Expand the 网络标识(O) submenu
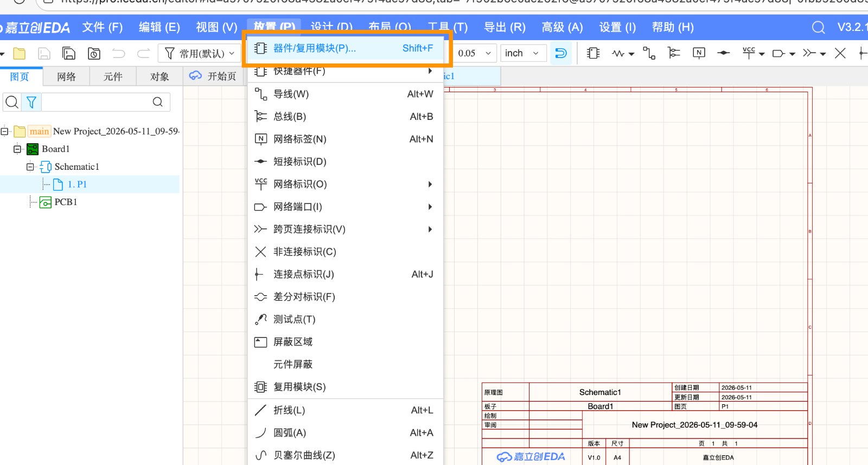The height and width of the screenshot is (465, 868). tap(346, 184)
